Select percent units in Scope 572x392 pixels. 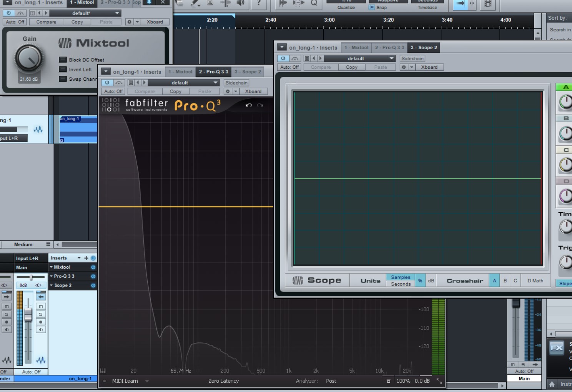click(420, 281)
